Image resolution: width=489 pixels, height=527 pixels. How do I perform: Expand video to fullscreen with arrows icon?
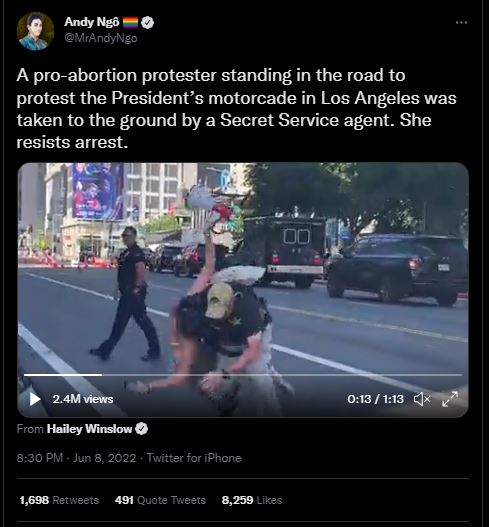[450, 399]
